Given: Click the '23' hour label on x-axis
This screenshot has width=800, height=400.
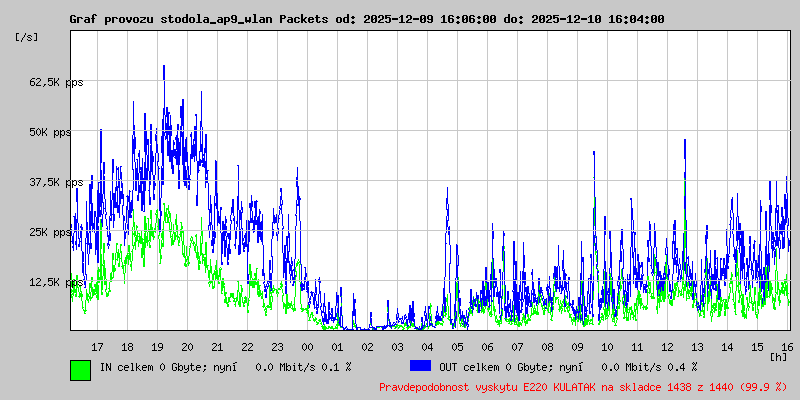Looking at the screenshot, I should (278, 347).
